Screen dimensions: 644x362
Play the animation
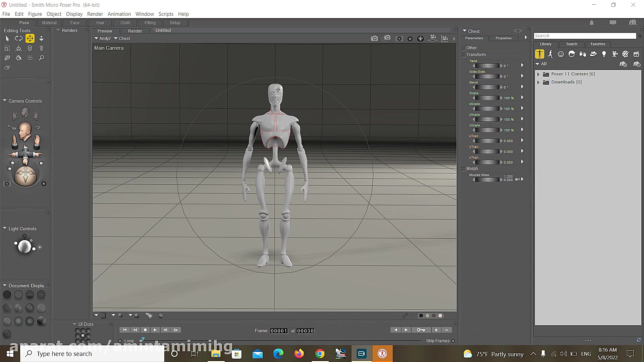coord(155,330)
